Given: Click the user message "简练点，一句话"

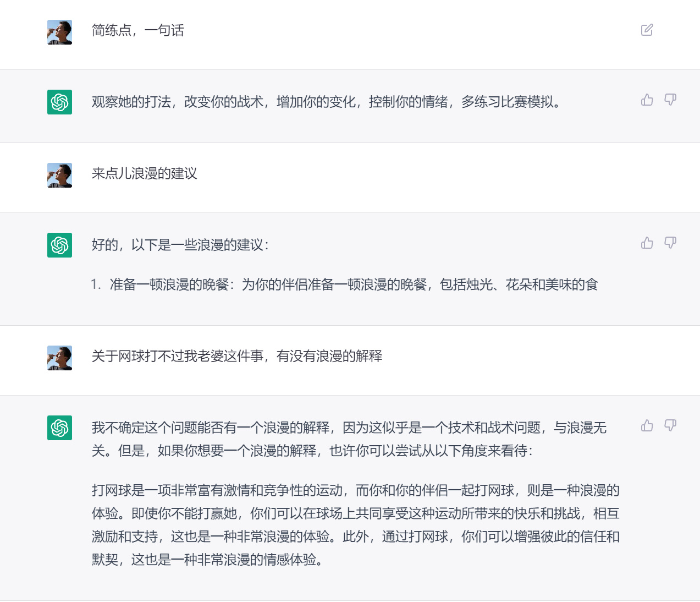Looking at the screenshot, I should [137, 30].
